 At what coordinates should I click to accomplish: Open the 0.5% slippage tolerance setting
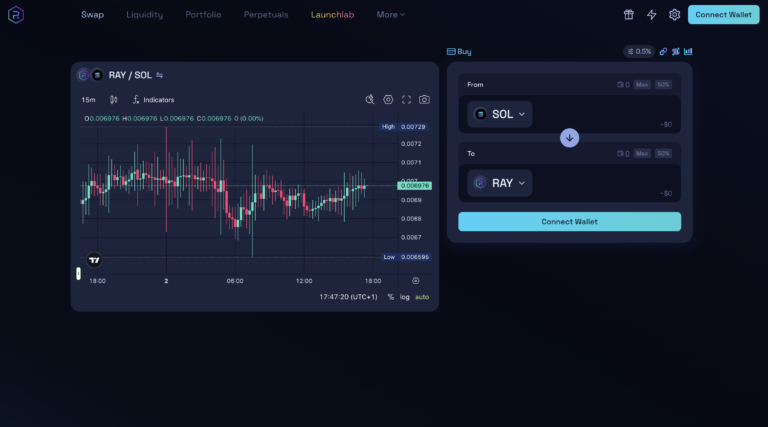[x=638, y=51]
